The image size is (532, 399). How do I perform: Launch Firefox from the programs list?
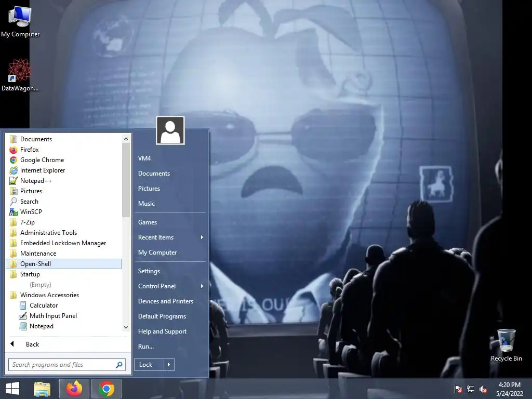click(x=63, y=150)
